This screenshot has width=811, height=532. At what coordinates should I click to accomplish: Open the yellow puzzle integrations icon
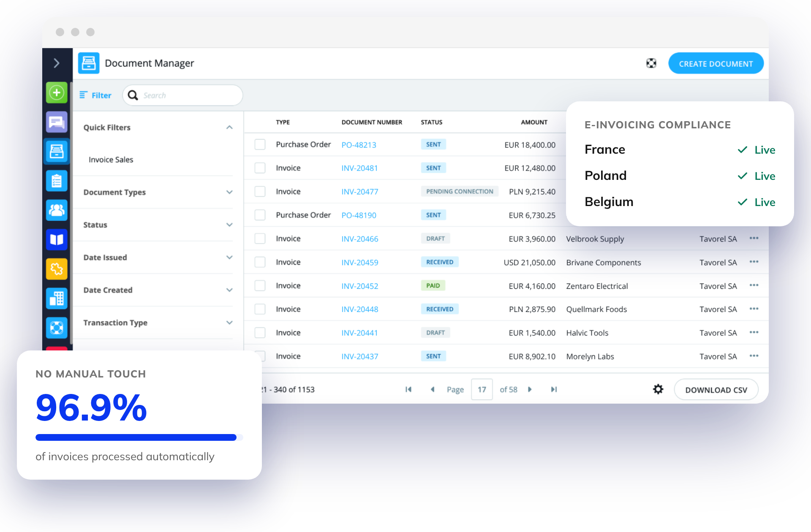pyautogui.click(x=57, y=269)
